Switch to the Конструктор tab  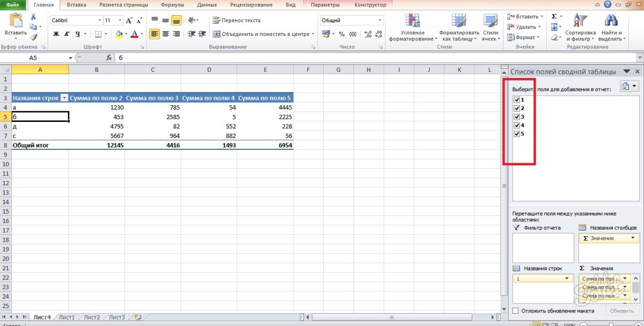coord(370,5)
